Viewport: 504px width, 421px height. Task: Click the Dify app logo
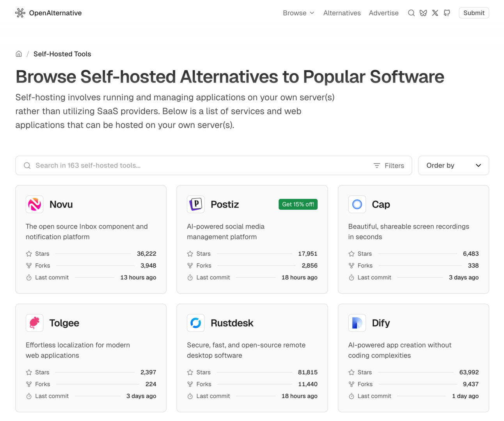(357, 323)
